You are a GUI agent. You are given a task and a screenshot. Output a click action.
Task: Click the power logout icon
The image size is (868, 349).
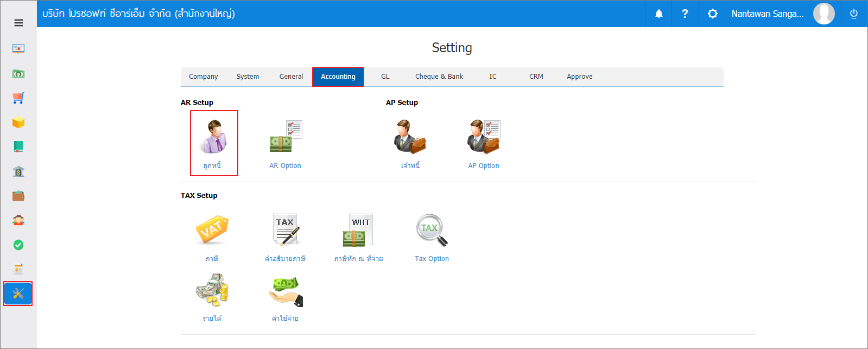854,14
